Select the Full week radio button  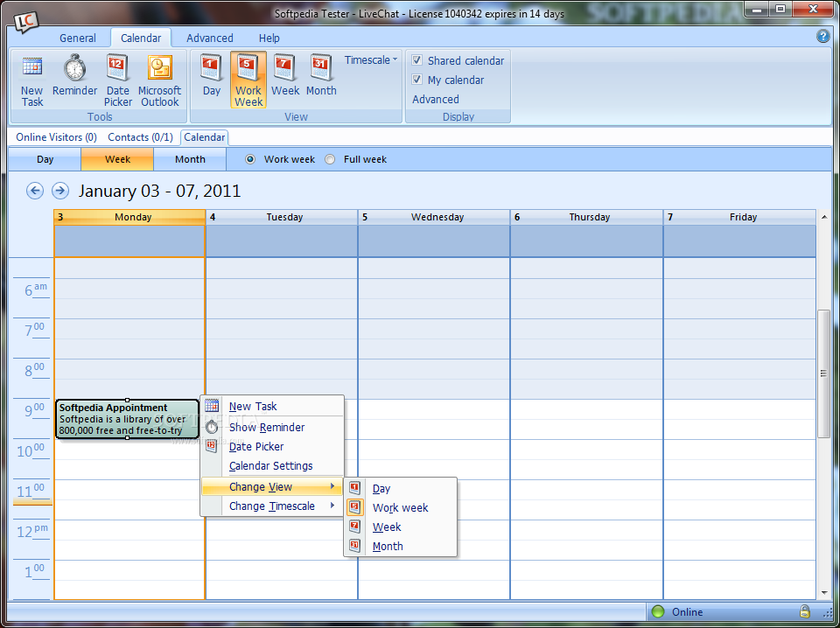330,159
